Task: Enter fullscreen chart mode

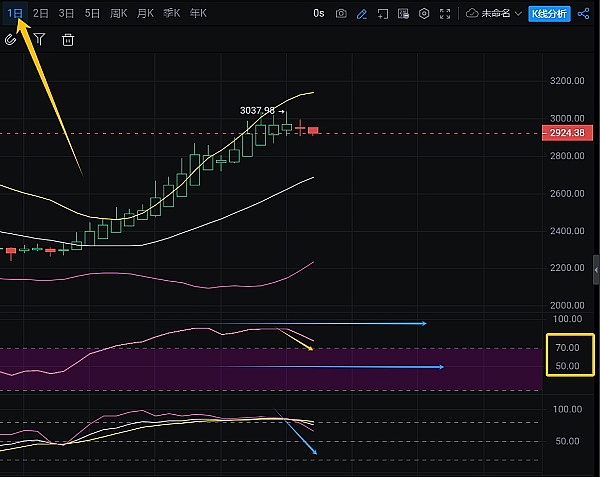Action: tap(446, 14)
